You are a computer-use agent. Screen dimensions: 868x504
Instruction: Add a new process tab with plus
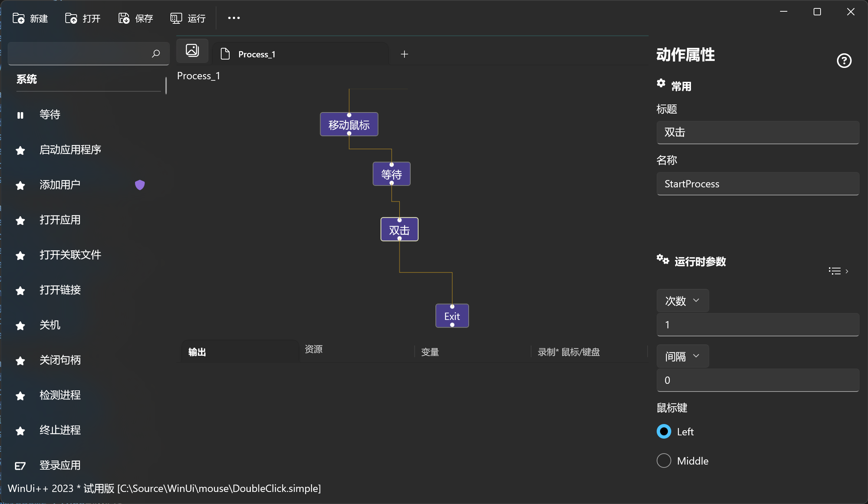point(404,54)
